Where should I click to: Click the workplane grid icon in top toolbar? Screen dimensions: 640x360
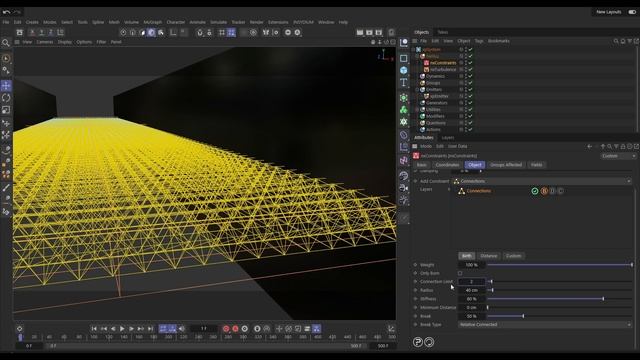pos(222,33)
